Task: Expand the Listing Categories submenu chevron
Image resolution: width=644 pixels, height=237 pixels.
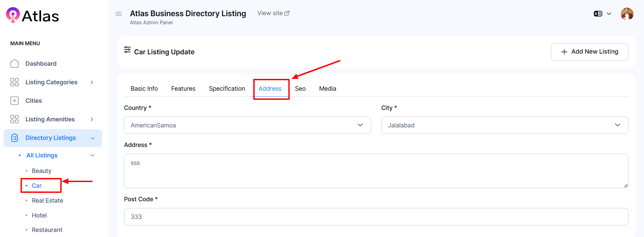Action: 92,82
